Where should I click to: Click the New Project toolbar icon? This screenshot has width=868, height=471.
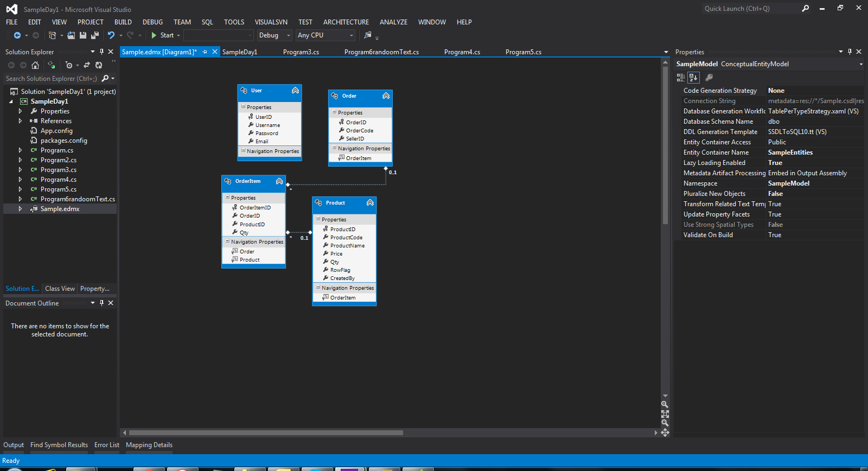point(52,35)
